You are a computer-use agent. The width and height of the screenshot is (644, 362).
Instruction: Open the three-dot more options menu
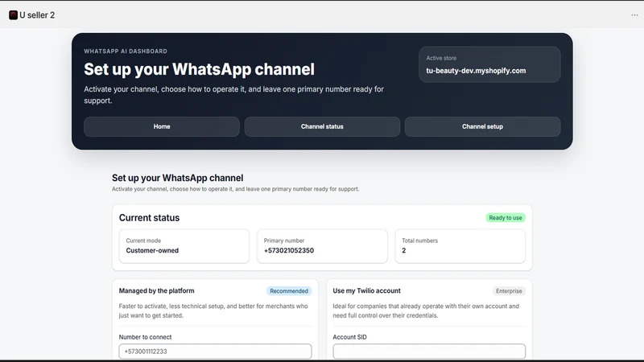coord(634,15)
